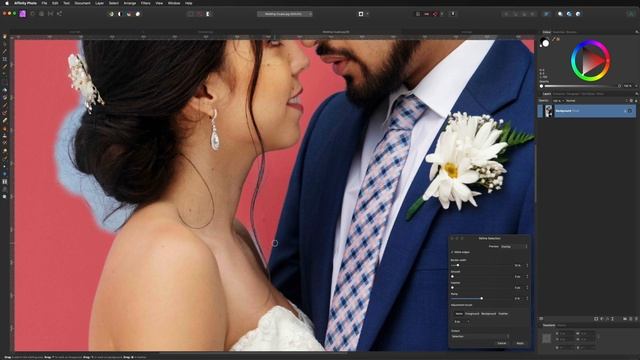
Task: Switch to the Layers panel tab
Action: pyautogui.click(x=547, y=93)
